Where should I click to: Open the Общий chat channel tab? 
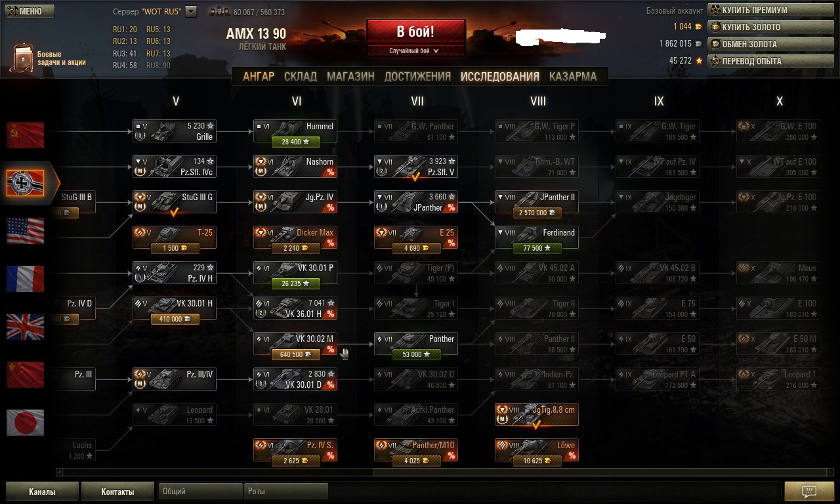tap(200, 491)
